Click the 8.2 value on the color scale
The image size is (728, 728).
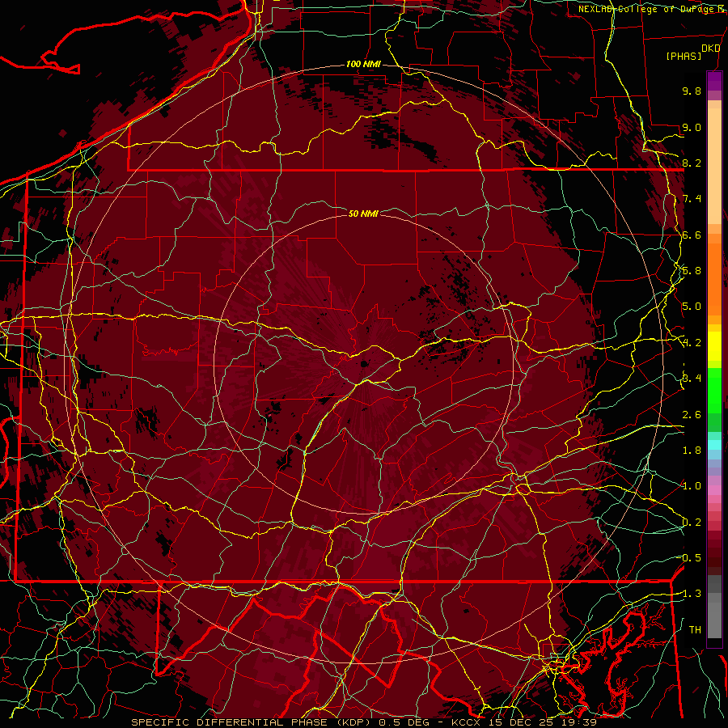pos(692,163)
